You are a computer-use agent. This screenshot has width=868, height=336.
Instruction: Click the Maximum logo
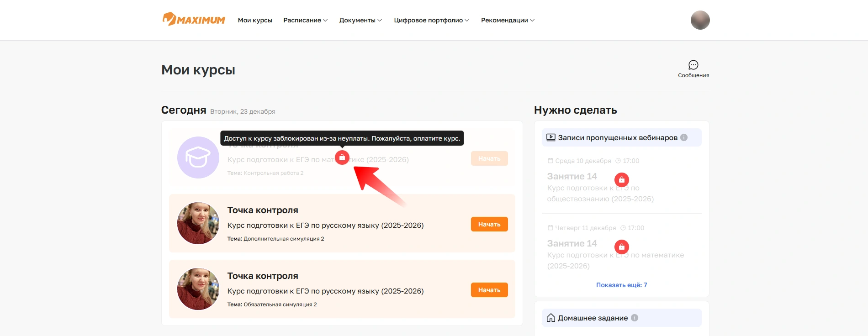click(x=194, y=20)
